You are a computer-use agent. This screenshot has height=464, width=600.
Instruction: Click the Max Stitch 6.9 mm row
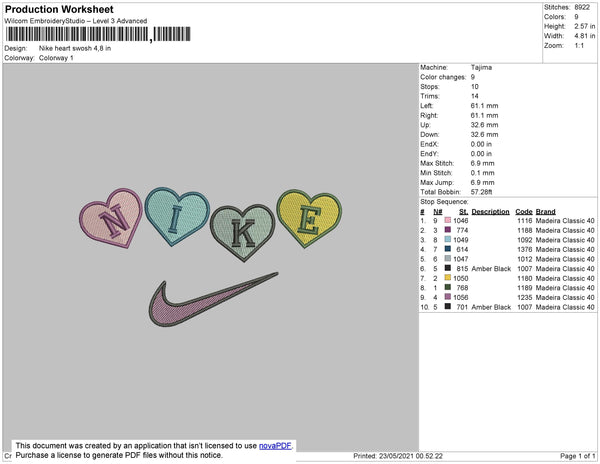coord(457,163)
